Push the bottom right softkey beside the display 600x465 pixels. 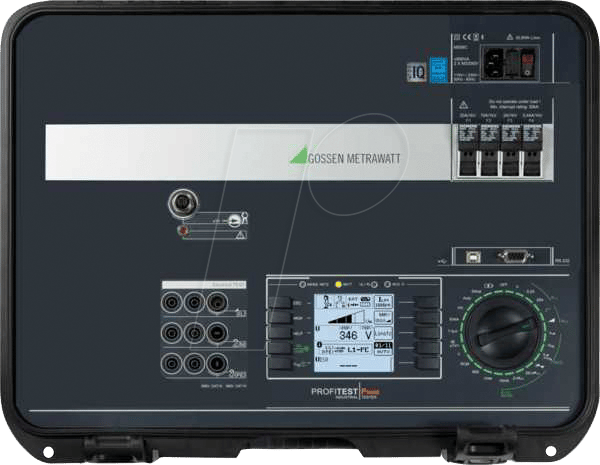pyautogui.click(x=427, y=363)
